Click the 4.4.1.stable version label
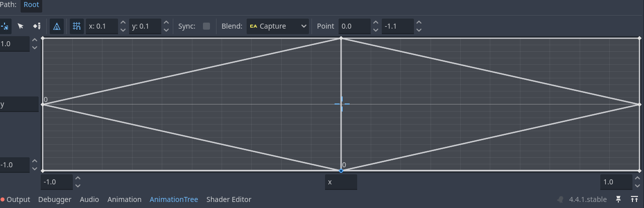Viewport: 644px width, 208px height. [588, 199]
